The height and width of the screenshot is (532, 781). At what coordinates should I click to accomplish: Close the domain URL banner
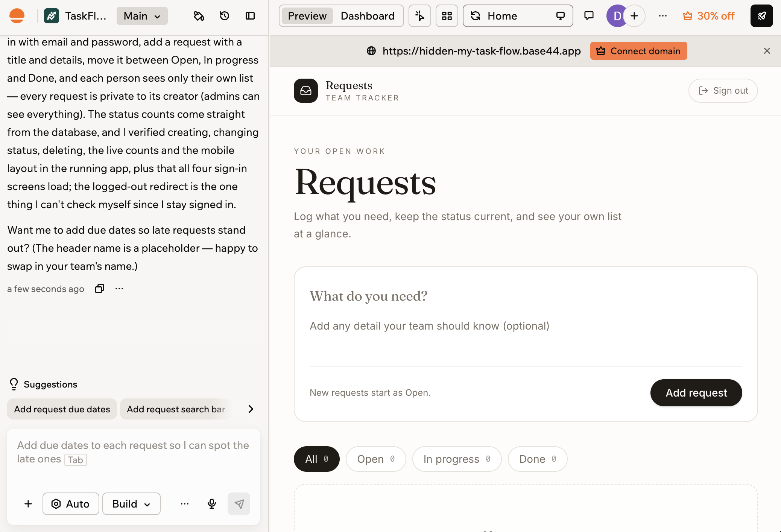[x=767, y=51]
